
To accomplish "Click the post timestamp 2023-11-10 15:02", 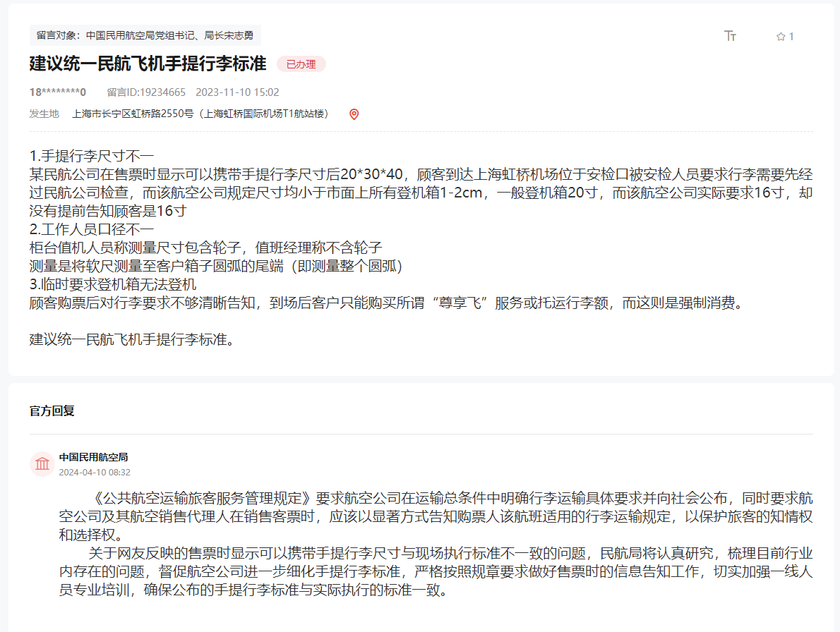I will (x=237, y=92).
